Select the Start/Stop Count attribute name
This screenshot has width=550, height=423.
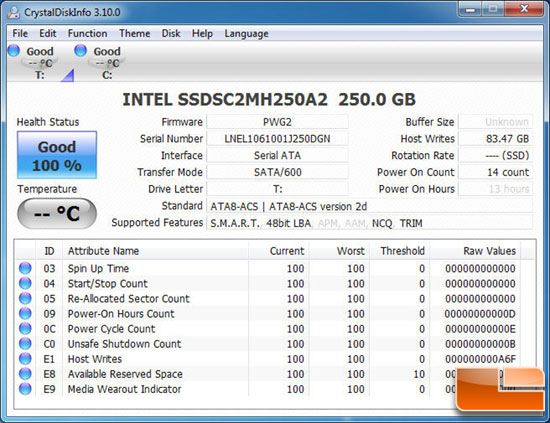(107, 284)
